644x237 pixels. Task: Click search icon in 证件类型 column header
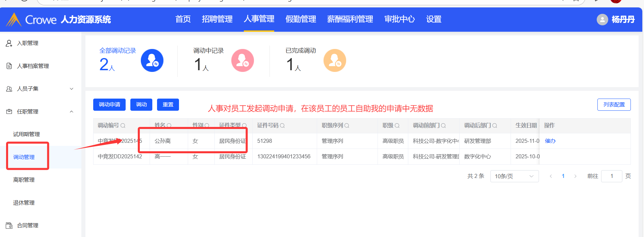click(x=244, y=126)
